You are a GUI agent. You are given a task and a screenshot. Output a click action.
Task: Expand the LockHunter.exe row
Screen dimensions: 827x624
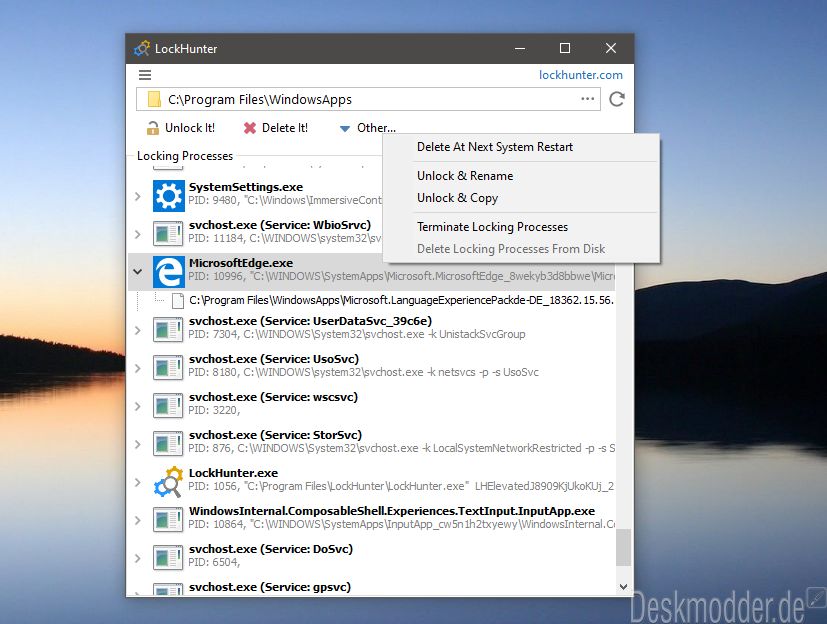pyautogui.click(x=138, y=482)
